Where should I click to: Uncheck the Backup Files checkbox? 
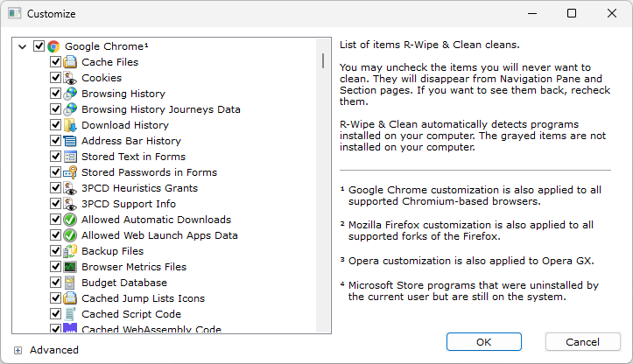tap(55, 250)
